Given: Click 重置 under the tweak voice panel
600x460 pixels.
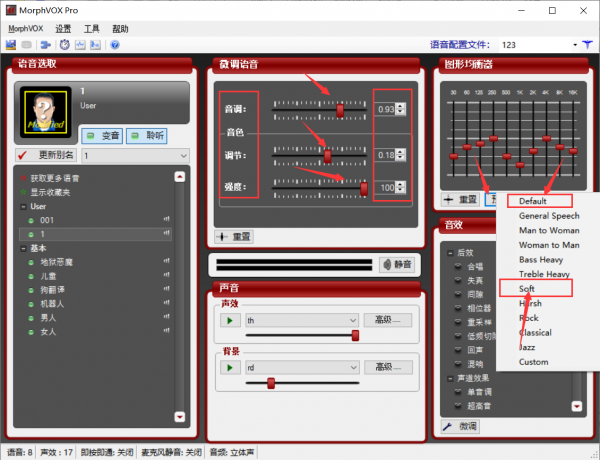Looking at the screenshot, I should click(234, 237).
